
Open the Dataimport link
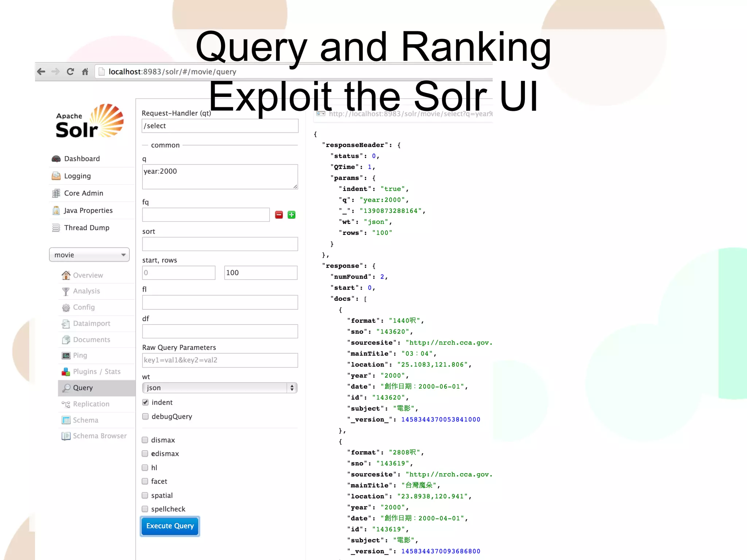coord(92,323)
